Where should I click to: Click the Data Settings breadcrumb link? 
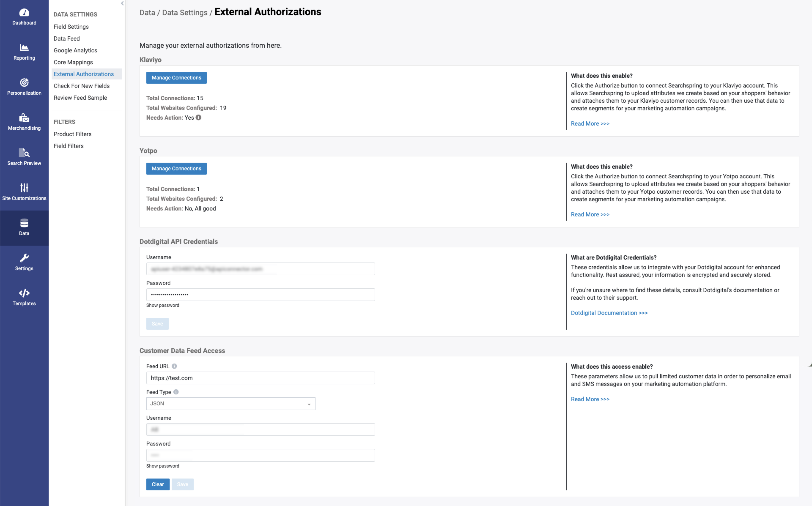185,13
